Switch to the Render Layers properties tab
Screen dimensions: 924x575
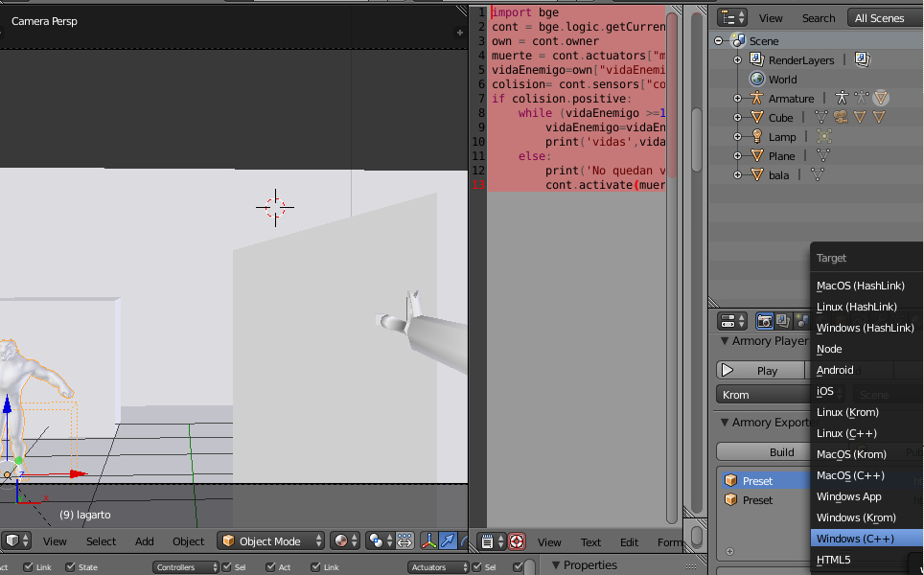pos(782,320)
